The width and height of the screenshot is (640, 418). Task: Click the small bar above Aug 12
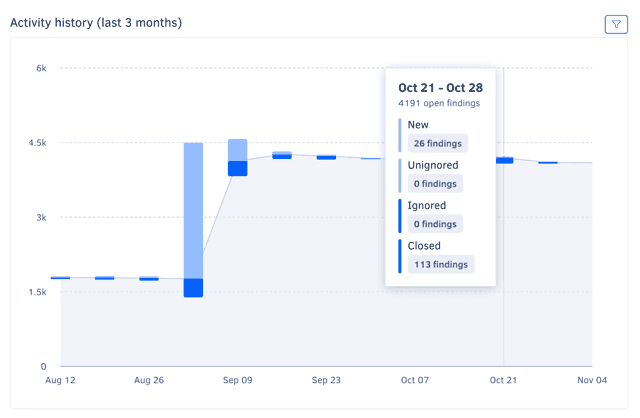pos(60,278)
